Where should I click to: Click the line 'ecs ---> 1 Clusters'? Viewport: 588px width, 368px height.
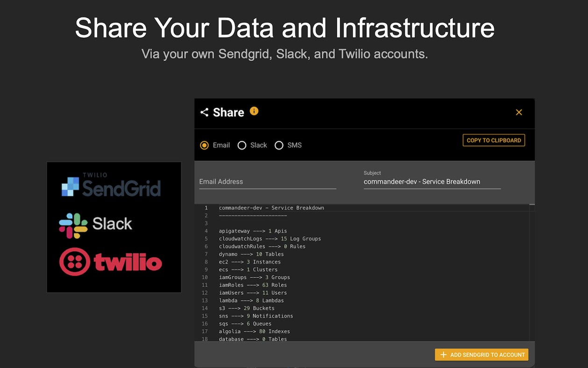tap(248, 269)
